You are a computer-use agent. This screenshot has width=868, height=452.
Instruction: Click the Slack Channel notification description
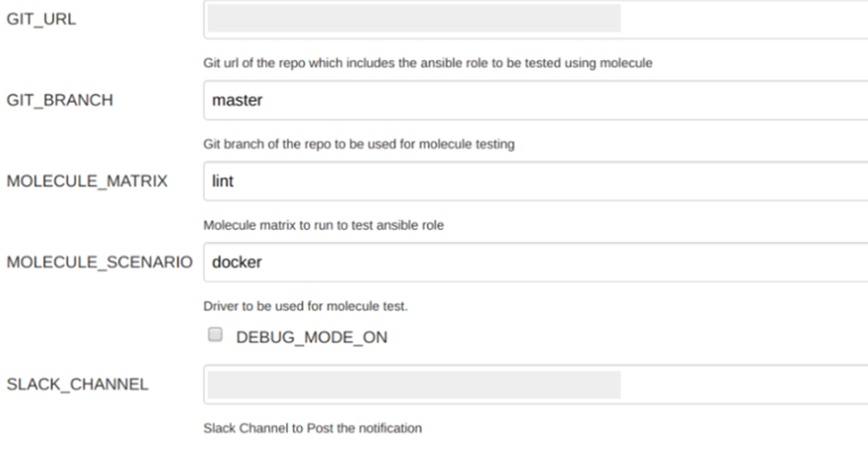point(313,428)
